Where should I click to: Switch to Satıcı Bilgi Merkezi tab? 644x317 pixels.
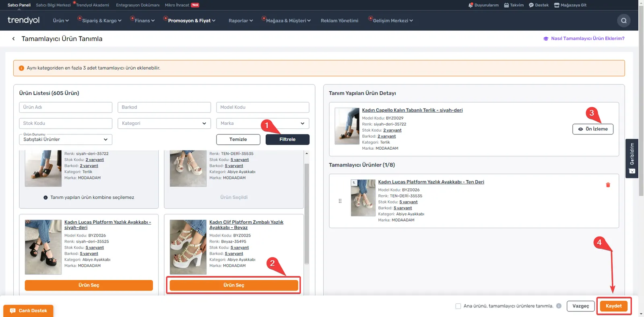coord(53,5)
